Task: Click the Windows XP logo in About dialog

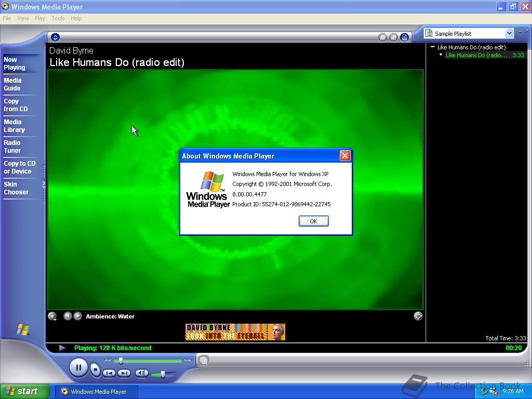Action: click(208, 189)
